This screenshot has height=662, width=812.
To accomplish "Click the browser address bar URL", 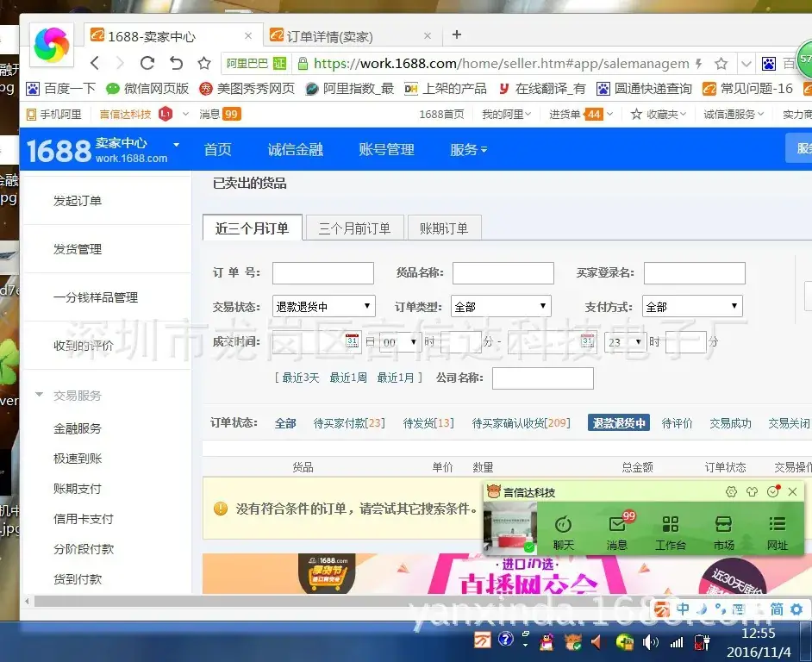I will click(502, 64).
